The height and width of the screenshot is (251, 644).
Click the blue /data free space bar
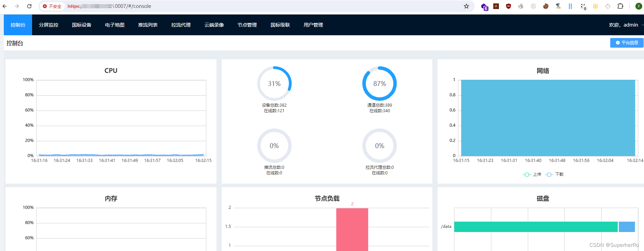pos(627,227)
